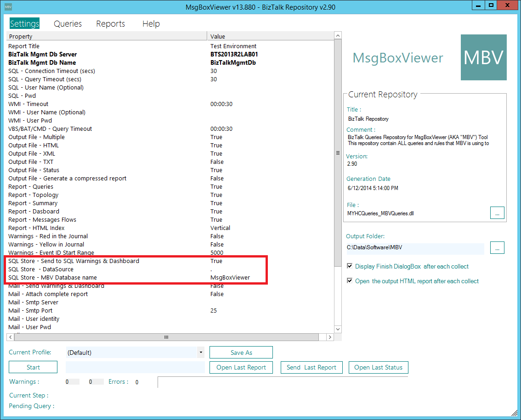Click BTS2013R2LAB01 value cell
The height and width of the screenshot is (420, 521).
pyautogui.click(x=234, y=55)
